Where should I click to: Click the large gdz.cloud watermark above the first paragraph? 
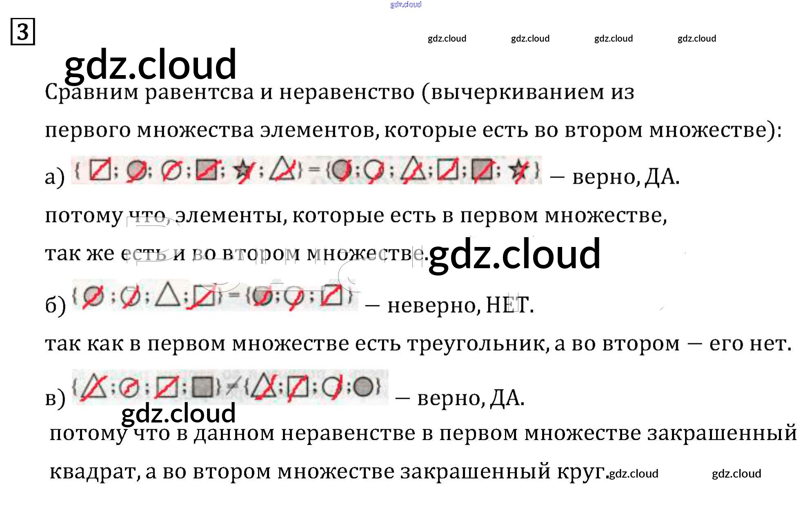pyautogui.click(x=150, y=64)
